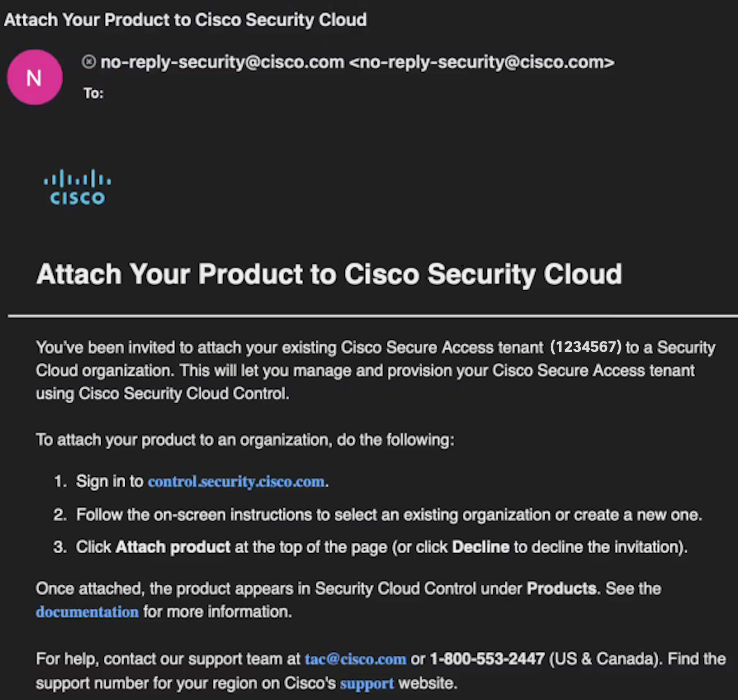This screenshot has height=700, width=738.
Task: Click the bold Products text
Action: 561,589
